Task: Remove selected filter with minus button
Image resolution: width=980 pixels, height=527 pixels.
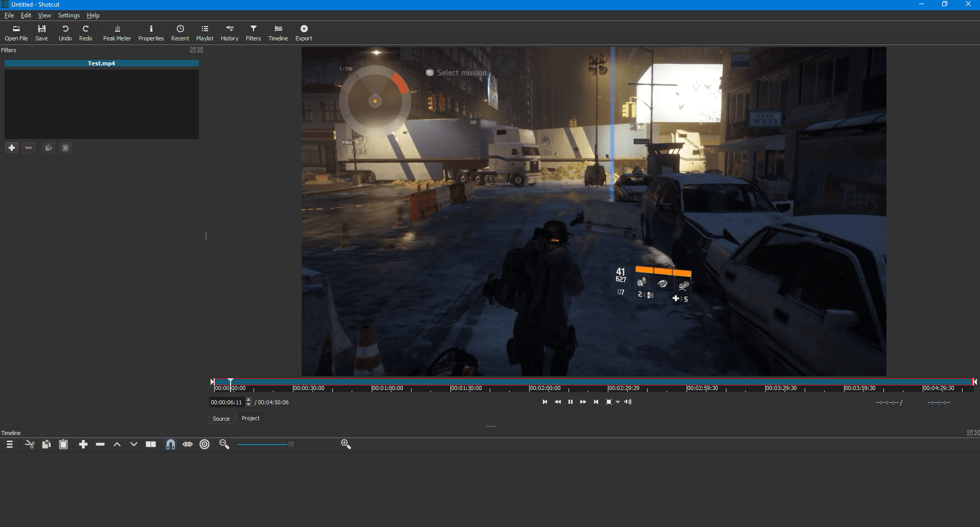Action: pos(29,148)
